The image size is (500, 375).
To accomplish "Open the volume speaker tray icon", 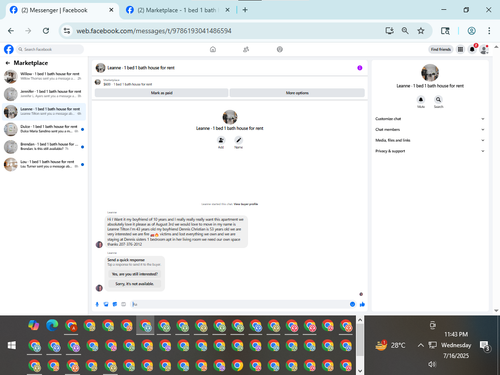I will (x=432, y=364).
